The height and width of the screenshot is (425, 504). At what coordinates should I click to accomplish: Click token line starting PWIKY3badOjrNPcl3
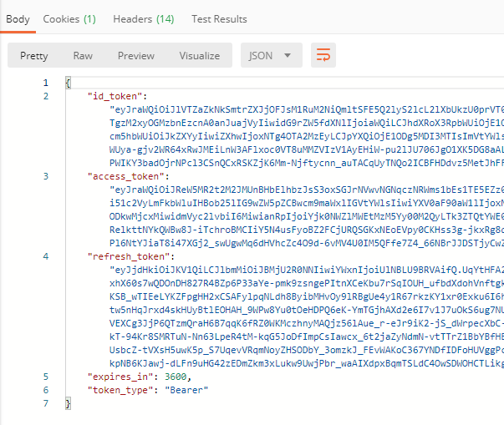[x=307, y=163]
